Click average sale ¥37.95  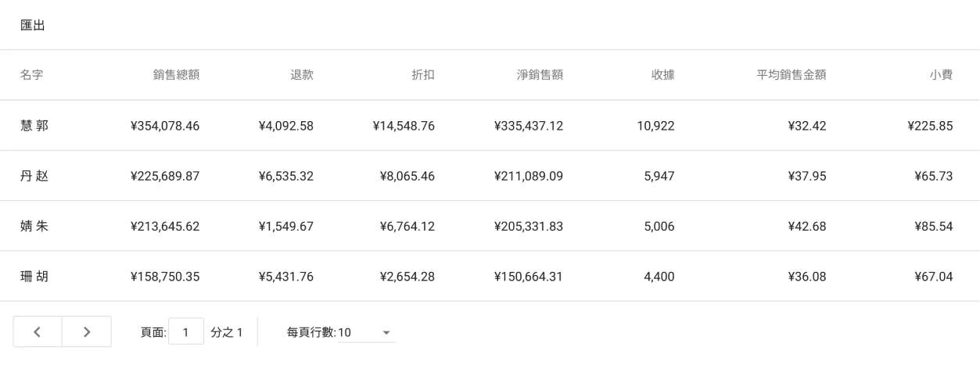coord(808,176)
